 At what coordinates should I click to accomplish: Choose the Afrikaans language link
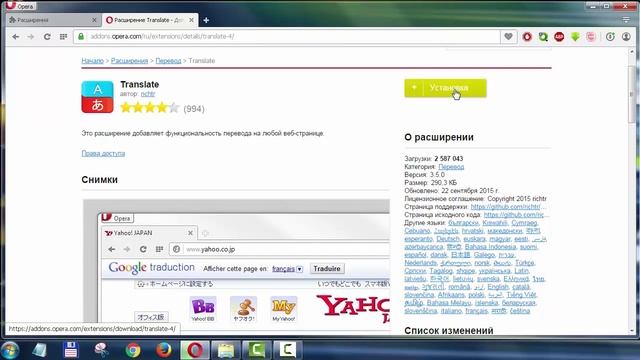point(451,295)
